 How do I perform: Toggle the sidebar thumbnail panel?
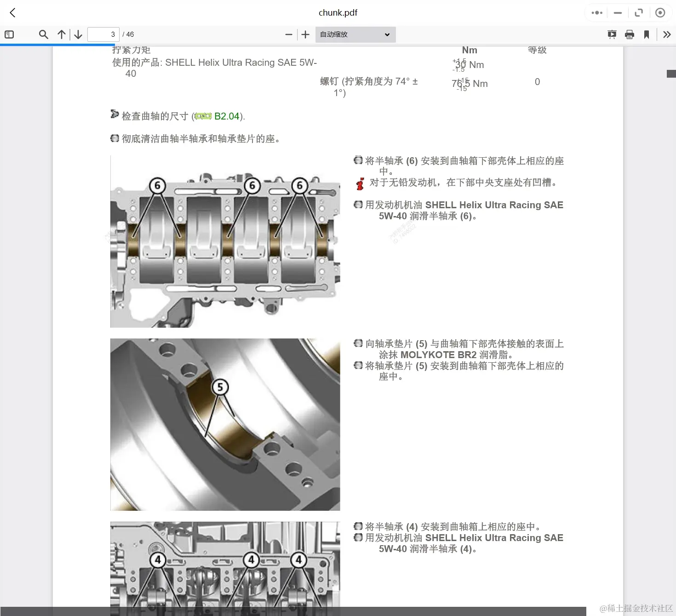click(9, 34)
